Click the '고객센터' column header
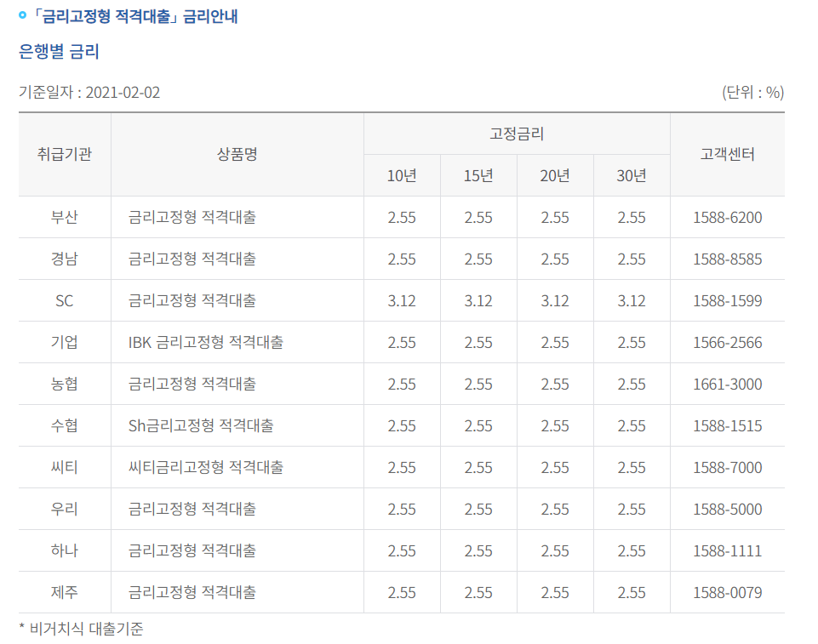Image resolution: width=818 pixels, height=644 pixels. coord(727,154)
